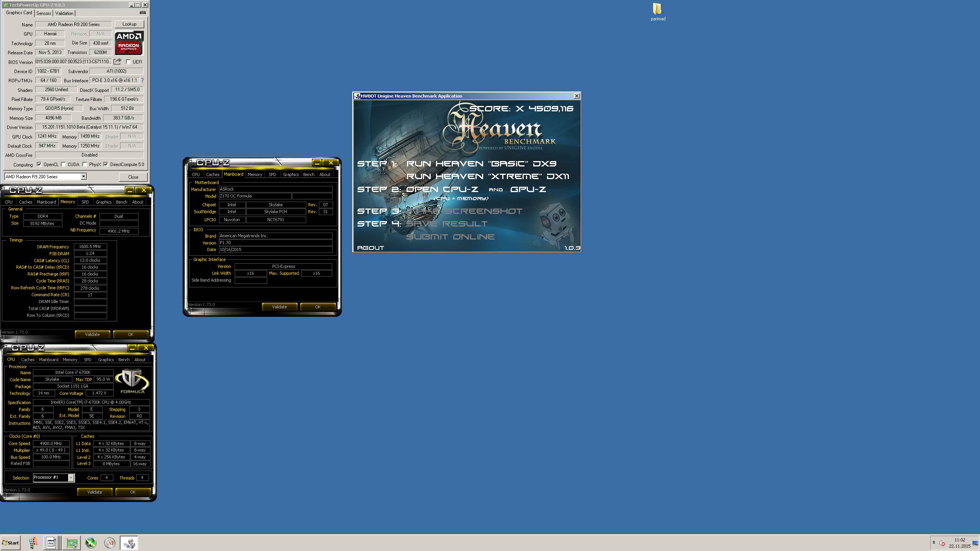Viewport: 980px width, 551px height.
Task: Click Open CPU-Z in Heaven benchmark
Action: click(442, 189)
